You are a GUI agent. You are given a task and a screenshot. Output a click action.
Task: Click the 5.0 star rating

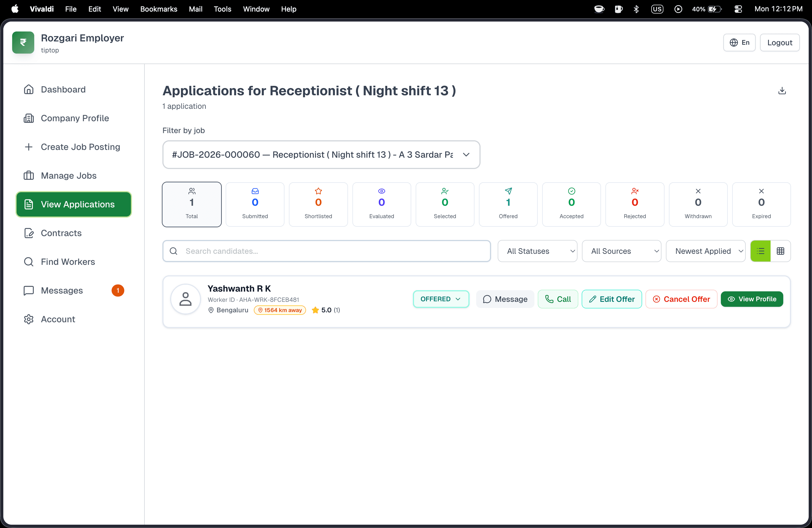pos(326,310)
